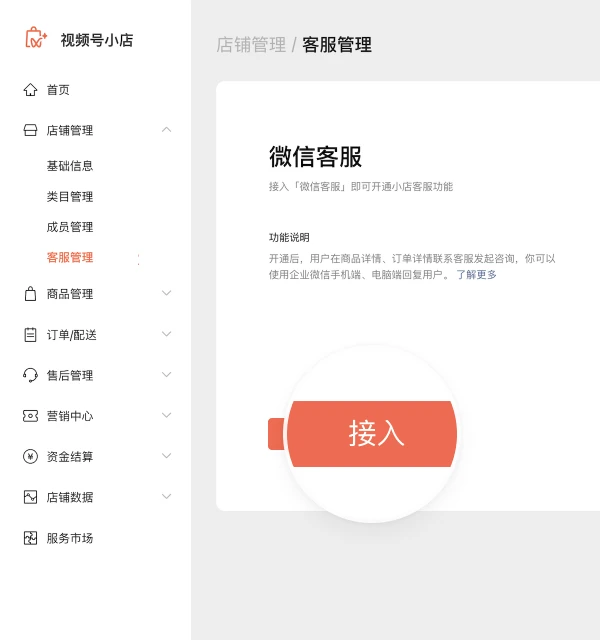Click the 功能说明 label

tap(289, 237)
